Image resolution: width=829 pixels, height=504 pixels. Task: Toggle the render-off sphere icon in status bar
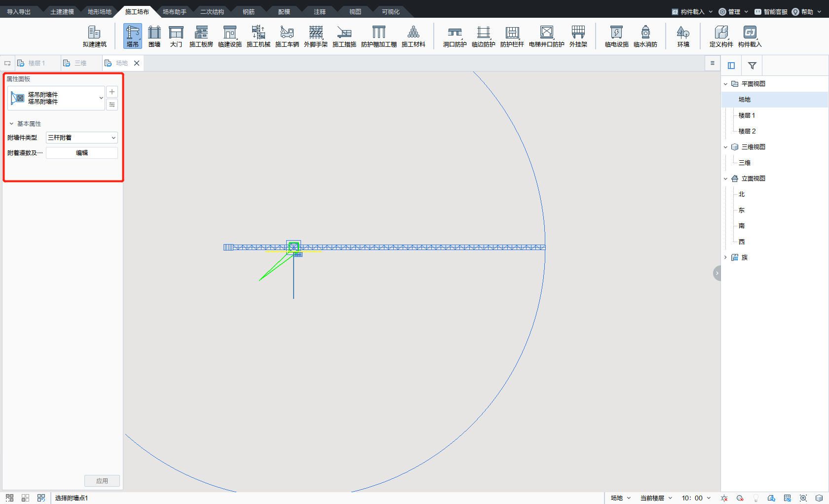pyautogui.click(x=740, y=498)
